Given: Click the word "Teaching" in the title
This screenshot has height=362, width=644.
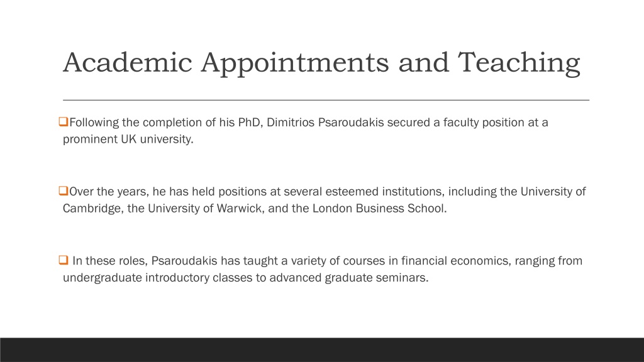Looking at the screenshot, I should click(519, 63).
